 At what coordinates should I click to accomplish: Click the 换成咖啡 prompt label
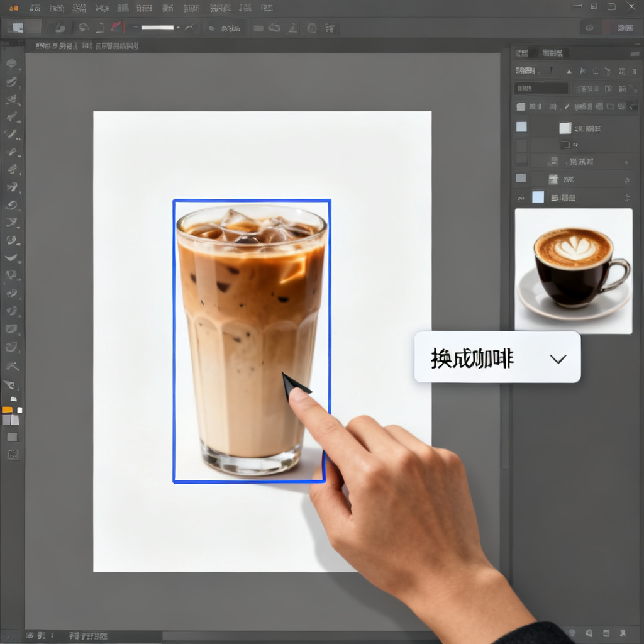[472, 358]
